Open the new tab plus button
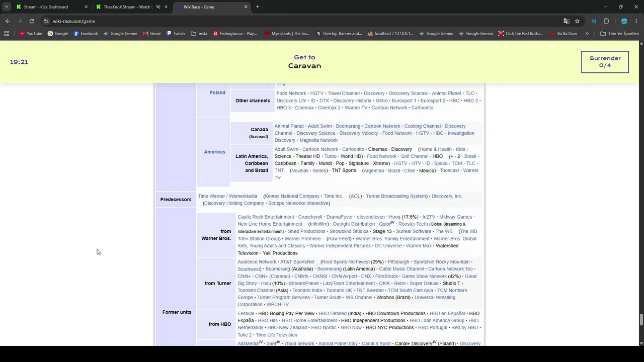644x362 pixels. click(x=258, y=7)
